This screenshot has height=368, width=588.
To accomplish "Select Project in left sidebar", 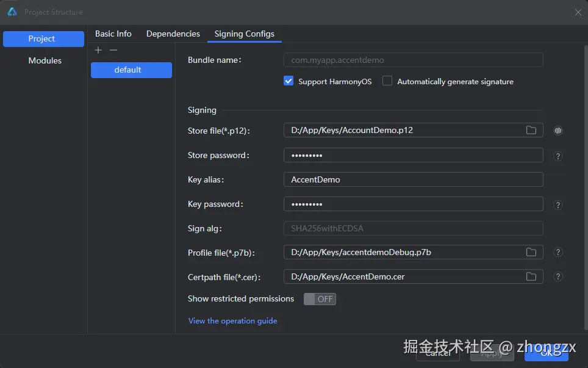I will pyautogui.click(x=43, y=38).
